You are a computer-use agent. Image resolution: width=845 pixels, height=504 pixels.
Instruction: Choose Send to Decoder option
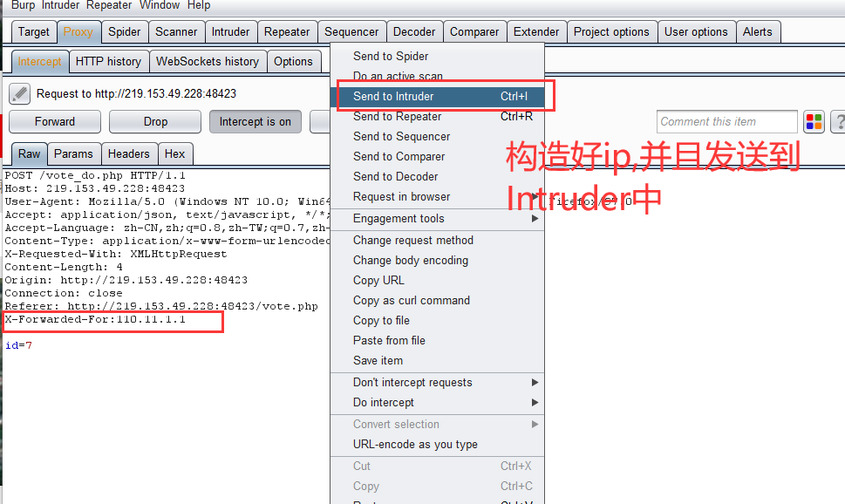[x=437, y=176]
